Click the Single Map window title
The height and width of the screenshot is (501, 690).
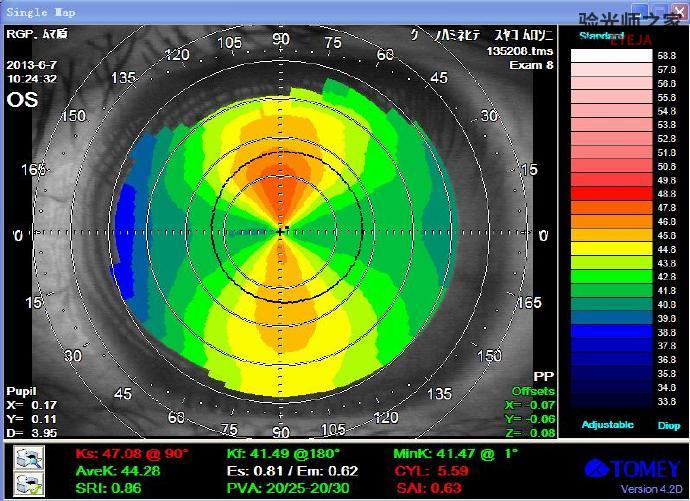coord(40,12)
